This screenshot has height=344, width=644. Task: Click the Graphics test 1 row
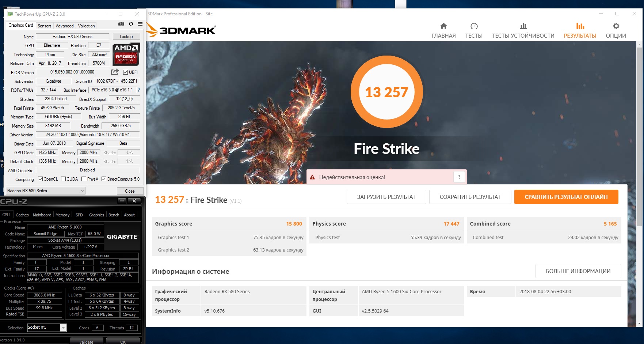pyautogui.click(x=229, y=237)
